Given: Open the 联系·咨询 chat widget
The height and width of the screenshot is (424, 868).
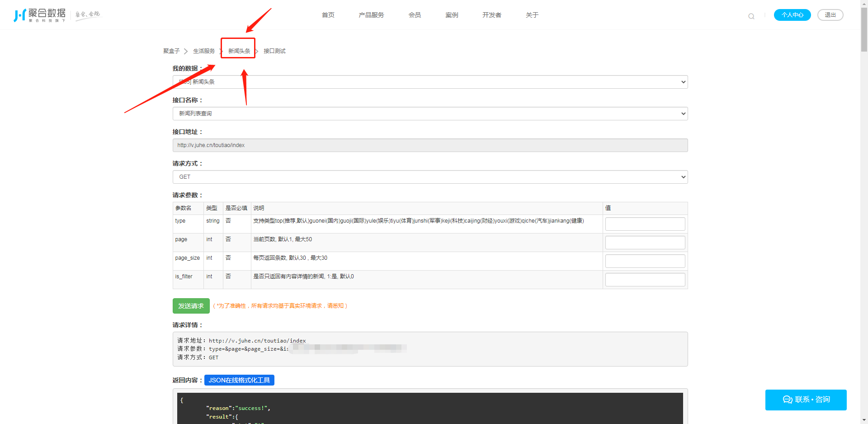Looking at the screenshot, I should pyautogui.click(x=806, y=400).
